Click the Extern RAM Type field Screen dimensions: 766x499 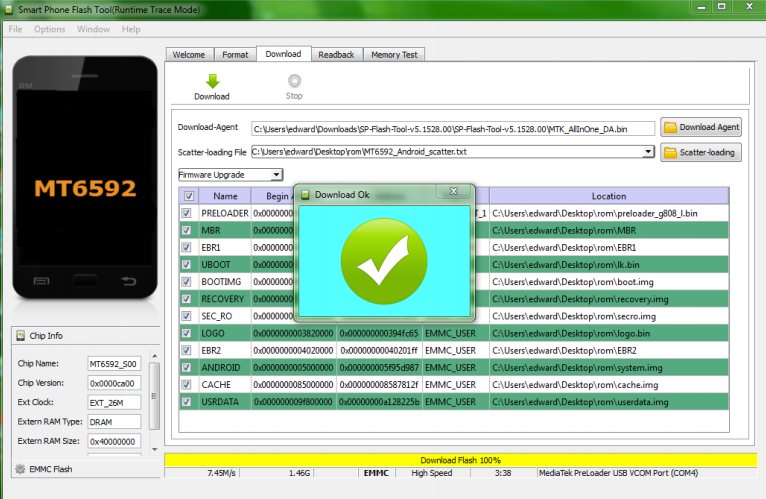click(x=114, y=422)
